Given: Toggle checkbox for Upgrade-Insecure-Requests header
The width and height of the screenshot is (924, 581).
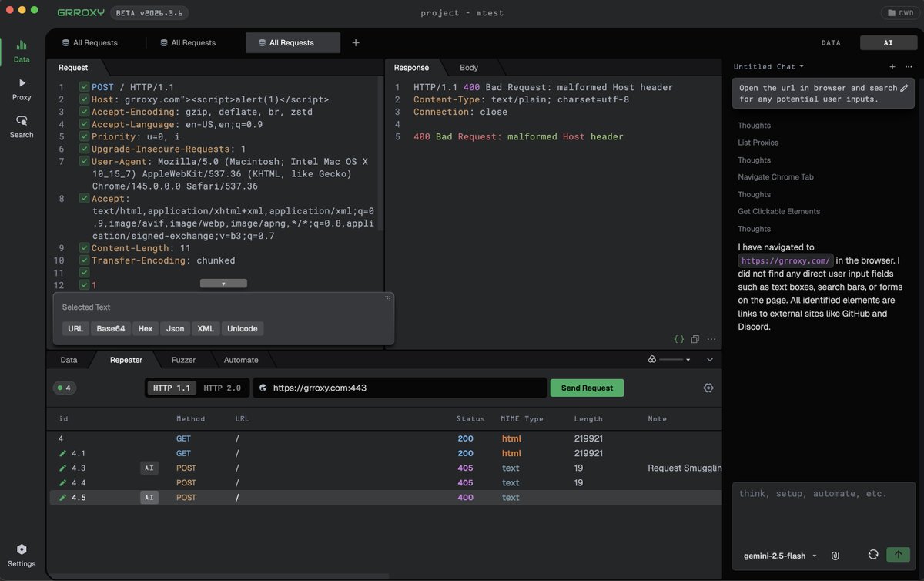Looking at the screenshot, I should tap(84, 149).
